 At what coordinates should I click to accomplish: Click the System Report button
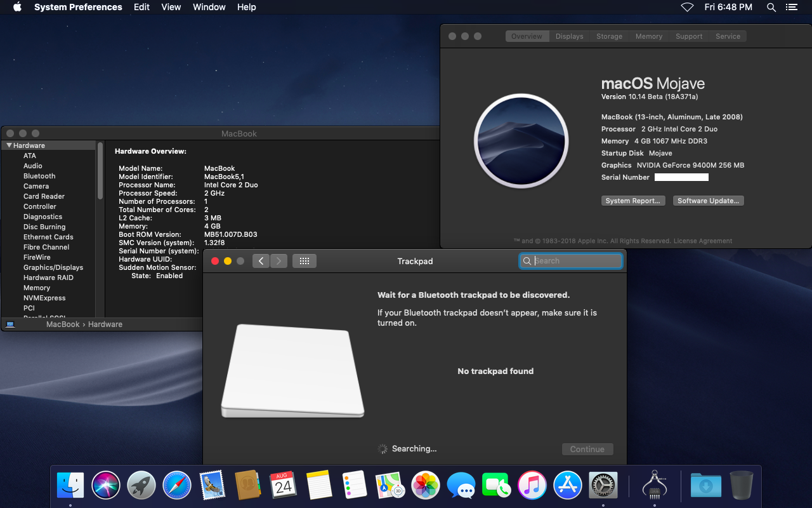point(632,201)
